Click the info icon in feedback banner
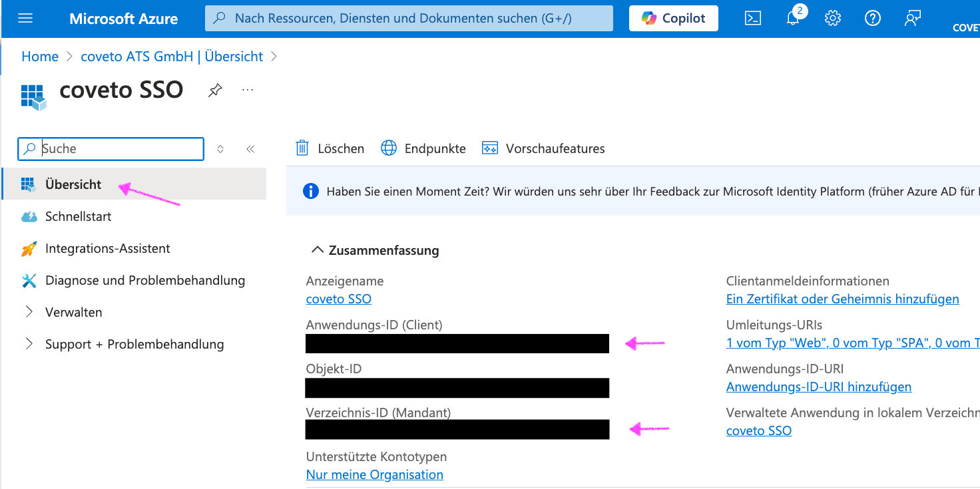The width and height of the screenshot is (980, 489). click(x=310, y=192)
